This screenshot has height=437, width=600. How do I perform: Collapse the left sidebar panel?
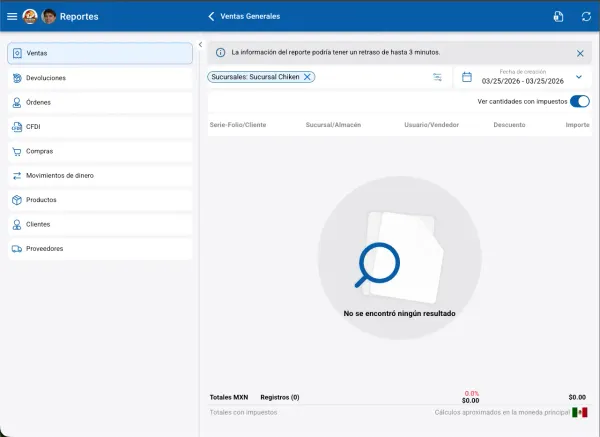[200, 45]
